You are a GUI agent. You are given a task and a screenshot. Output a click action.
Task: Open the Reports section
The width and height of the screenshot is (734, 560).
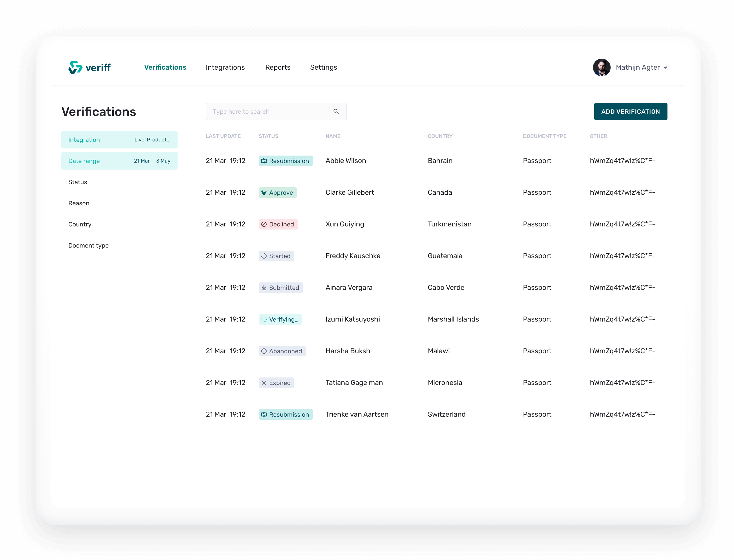tap(278, 67)
